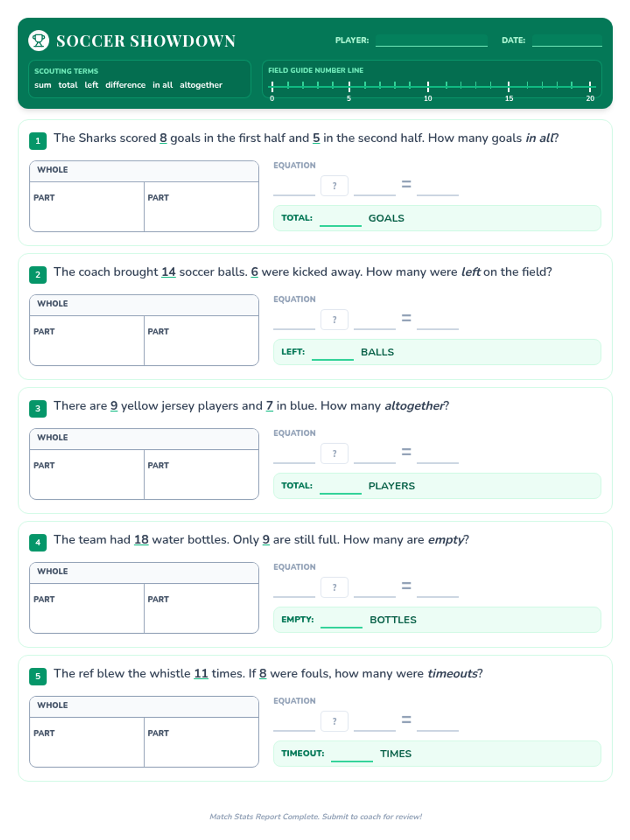Click the word 'difference' in scouting terms
630x840 pixels.
click(125, 85)
